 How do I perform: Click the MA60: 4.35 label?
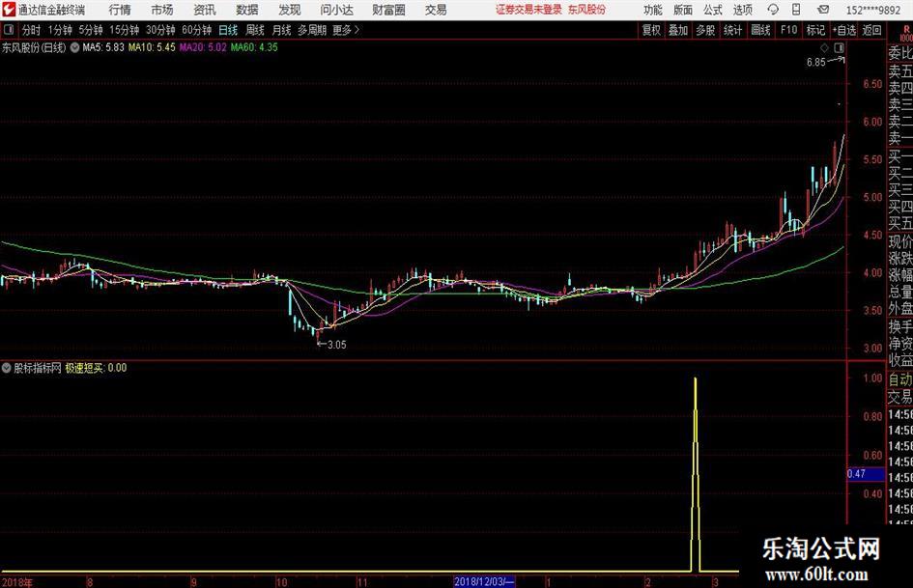(x=254, y=47)
